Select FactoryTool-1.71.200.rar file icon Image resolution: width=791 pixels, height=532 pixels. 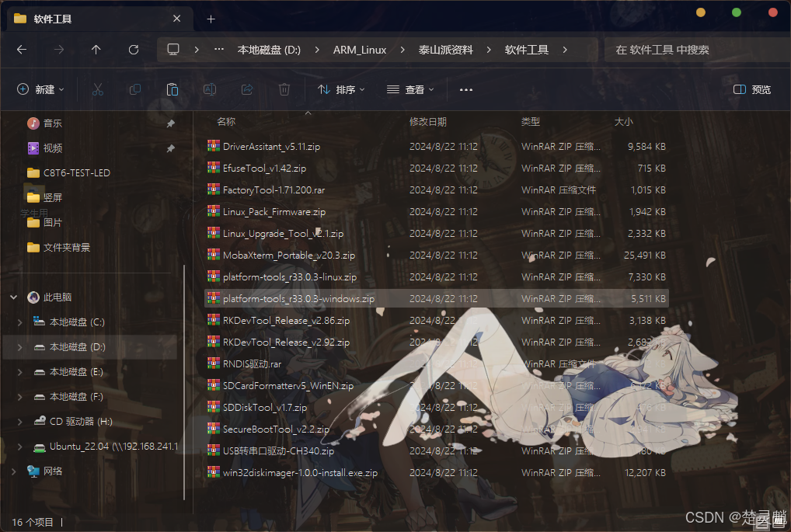(214, 190)
